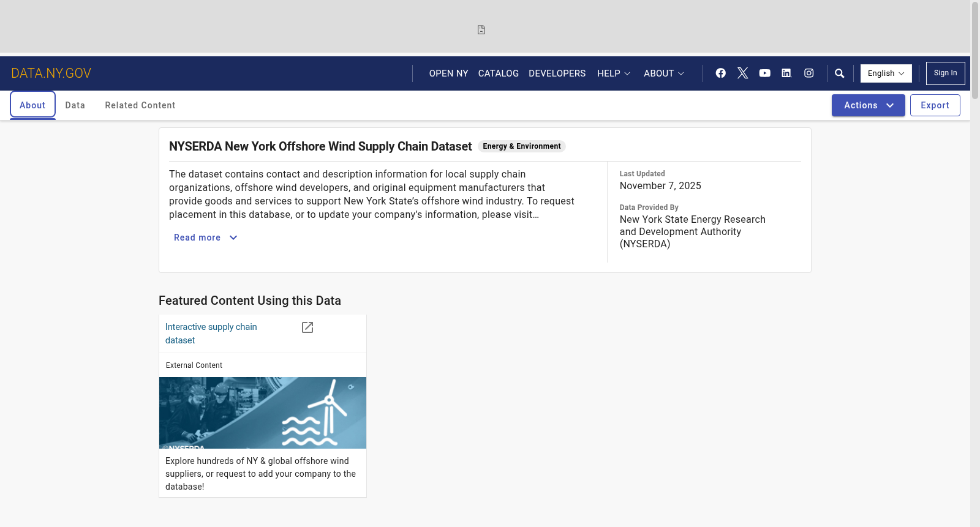This screenshot has width=980, height=527.
Task: Open the X (Twitter) social link
Action: [x=743, y=73]
